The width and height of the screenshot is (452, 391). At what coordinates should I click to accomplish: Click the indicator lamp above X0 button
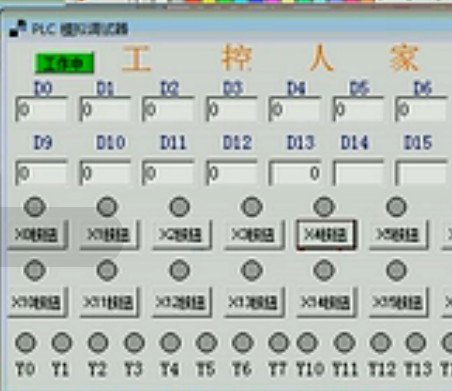pos(35,207)
